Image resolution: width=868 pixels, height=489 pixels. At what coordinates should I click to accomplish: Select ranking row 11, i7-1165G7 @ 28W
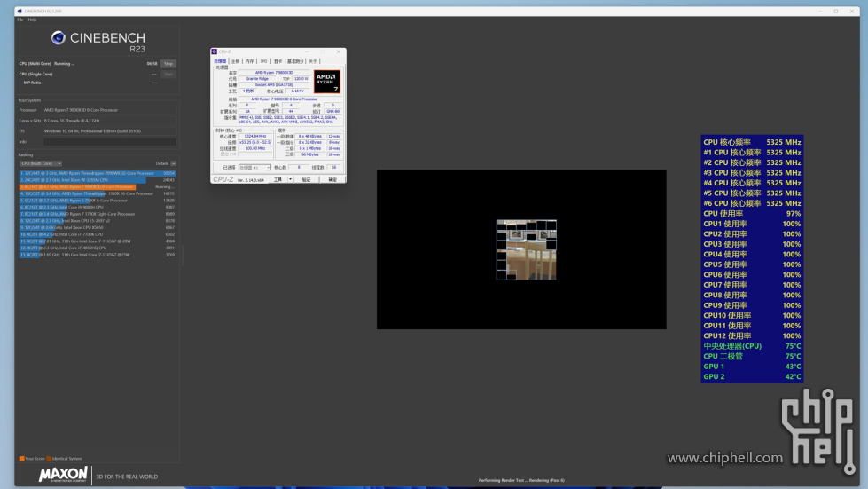(98, 241)
